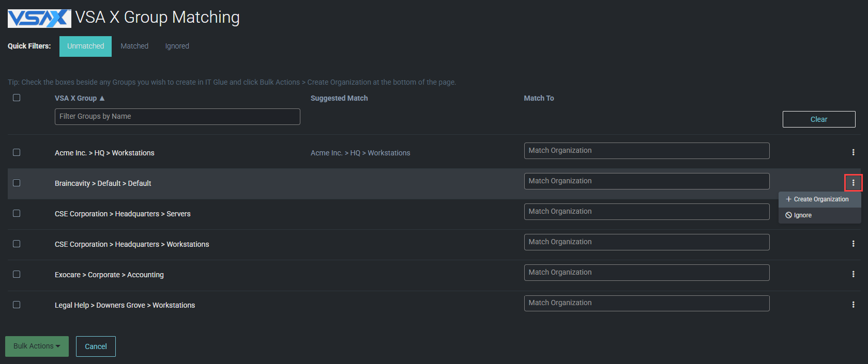868x364 pixels.
Task: Open Match Organization field for Acme Inc.
Action: [x=646, y=151]
